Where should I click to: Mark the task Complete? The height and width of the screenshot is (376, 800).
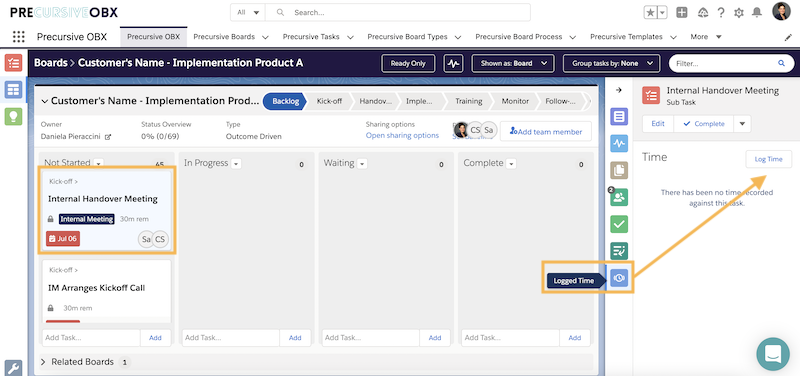(x=704, y=124)
